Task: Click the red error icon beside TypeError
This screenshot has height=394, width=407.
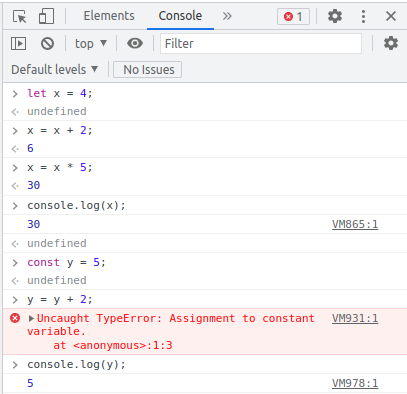Action: point(15,318)
